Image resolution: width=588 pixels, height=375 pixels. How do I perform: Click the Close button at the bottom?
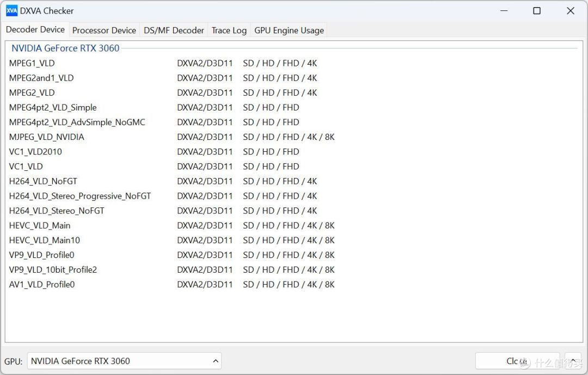click(516, 361)
